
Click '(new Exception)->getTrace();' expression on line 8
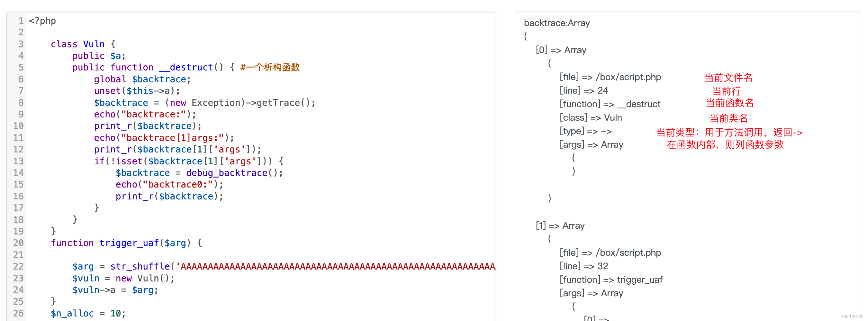pyautogui.click(x=240, y=103)
